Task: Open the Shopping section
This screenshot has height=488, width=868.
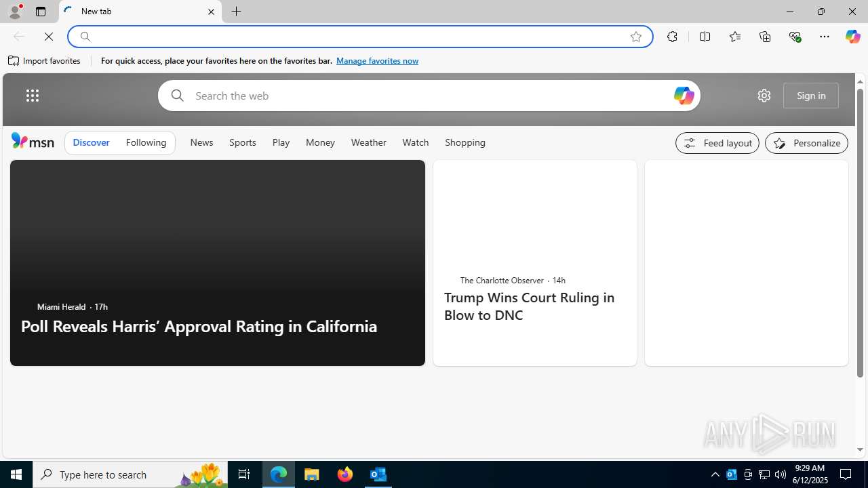Action: click(465, 143)
